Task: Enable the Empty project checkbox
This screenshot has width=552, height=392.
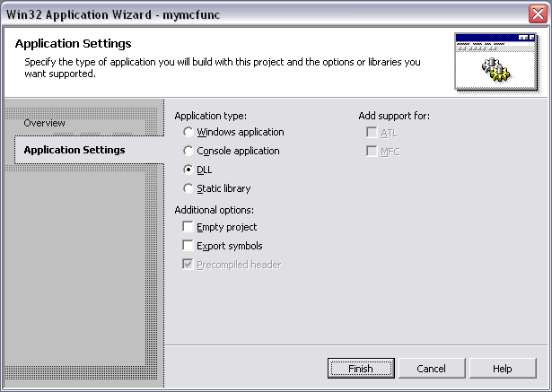Action: click(x=188, y=226)
